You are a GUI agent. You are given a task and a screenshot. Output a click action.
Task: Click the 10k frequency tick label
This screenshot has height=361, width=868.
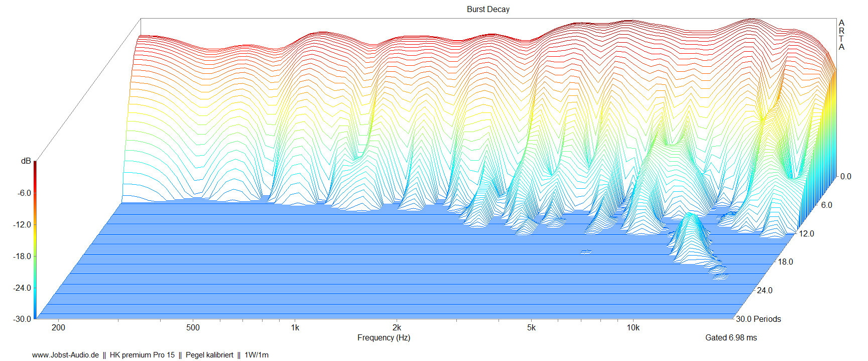[633, 327]
